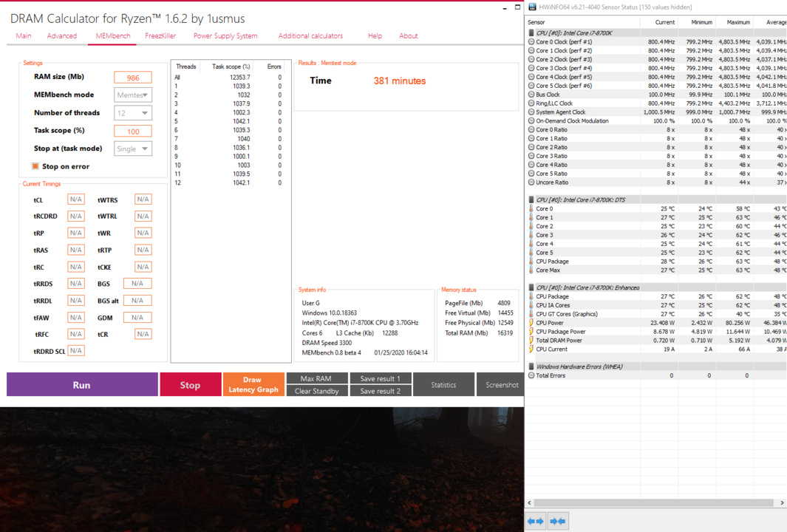Click HWiNFO scroll right arrow
The height and width of the screenshot is (532, 787).
click(x=782, y=502)
